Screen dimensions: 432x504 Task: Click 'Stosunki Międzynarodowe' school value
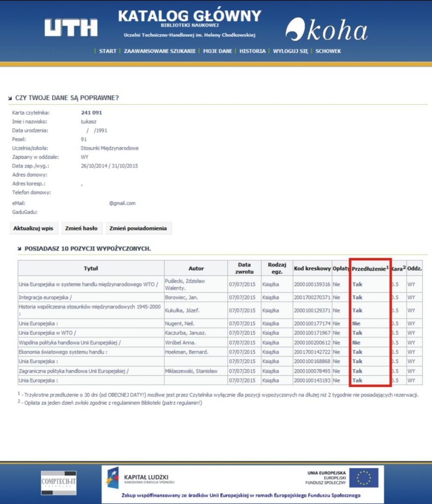coord(110,148)
